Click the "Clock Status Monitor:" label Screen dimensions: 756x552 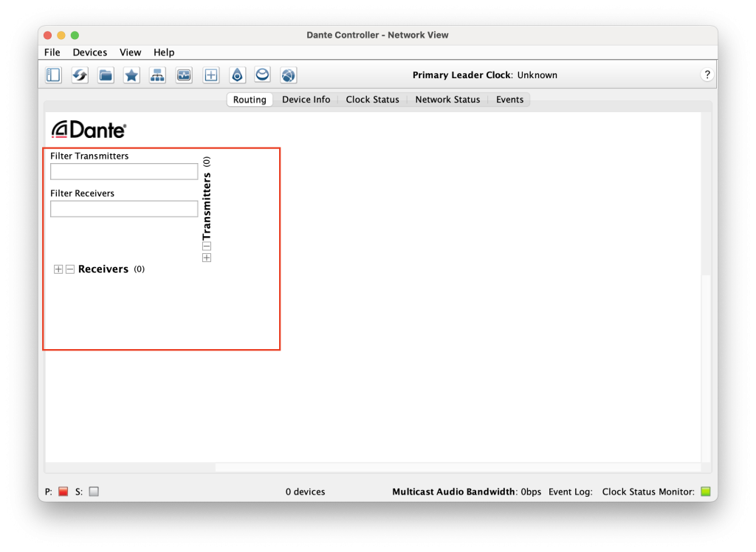[x=648, y=491]
